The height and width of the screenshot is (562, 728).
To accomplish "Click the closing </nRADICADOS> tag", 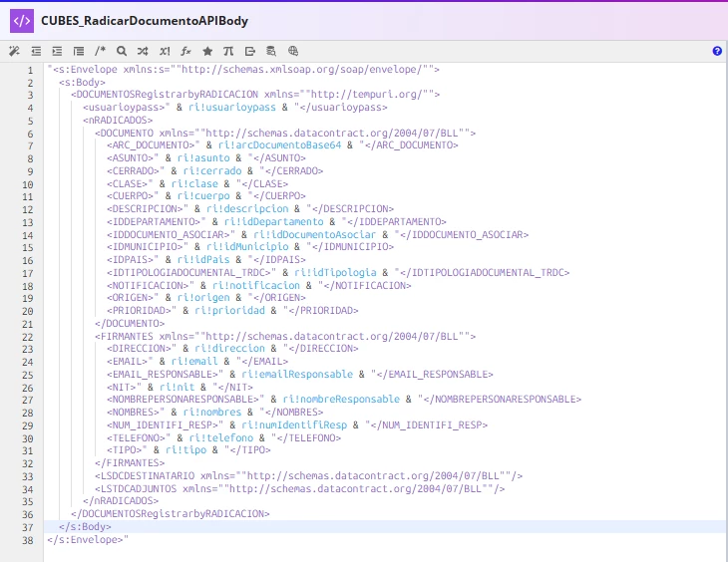I will point(121,501).
